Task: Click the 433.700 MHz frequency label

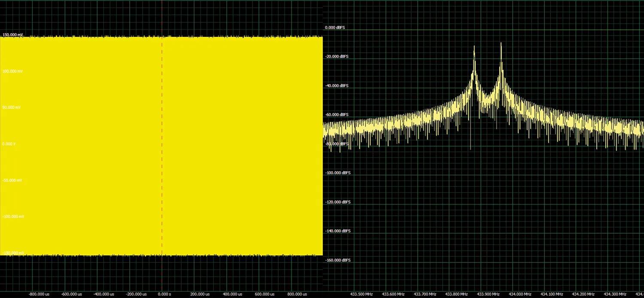Action: [x=425, y=295]
